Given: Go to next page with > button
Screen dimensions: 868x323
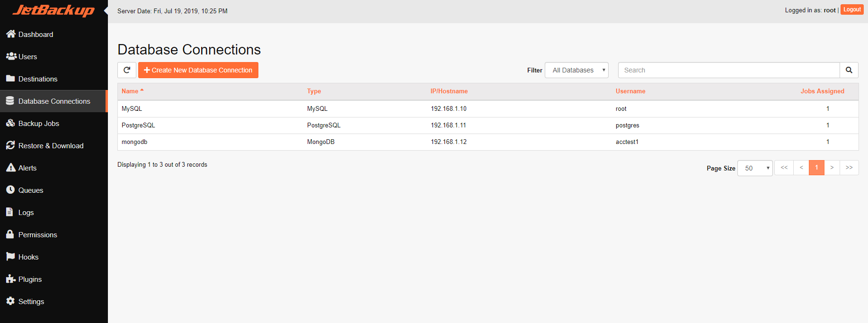Looking at the screenshot, I should [x=832, y=168].
